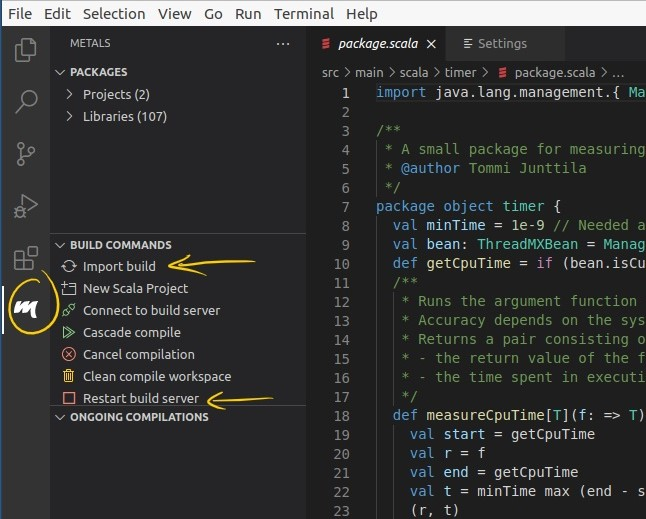Open the Run and Debug icon
Screen dimensions: 646x519
pos(26,206)
